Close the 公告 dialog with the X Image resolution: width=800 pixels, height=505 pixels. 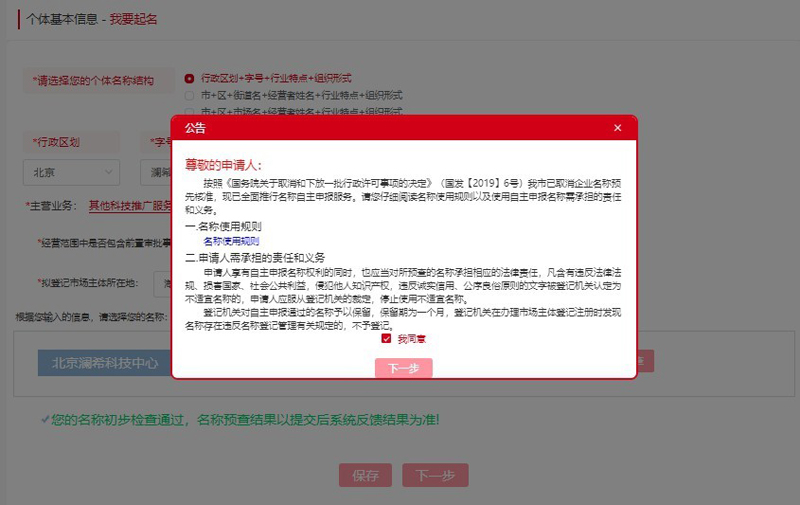click(617, 128)
